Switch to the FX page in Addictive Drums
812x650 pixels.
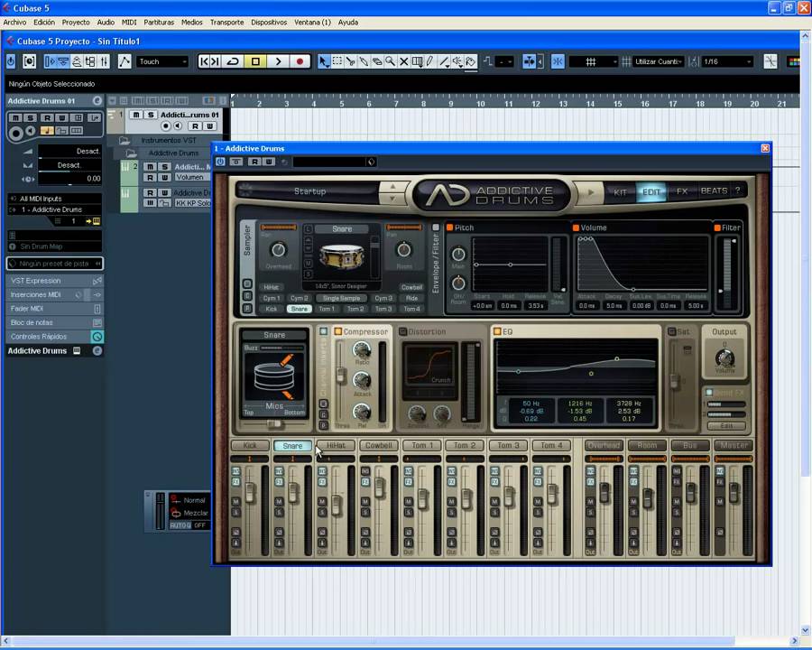682,191
